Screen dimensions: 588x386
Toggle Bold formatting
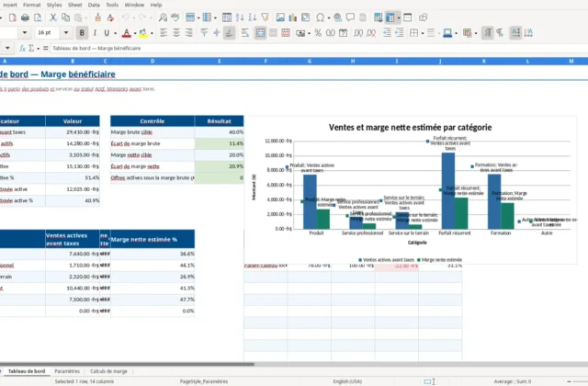click(x=82, y=33)
